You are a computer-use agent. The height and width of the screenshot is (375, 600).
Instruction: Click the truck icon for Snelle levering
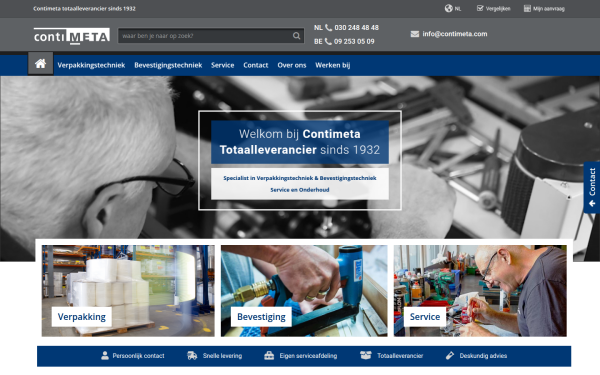[192, 355]
